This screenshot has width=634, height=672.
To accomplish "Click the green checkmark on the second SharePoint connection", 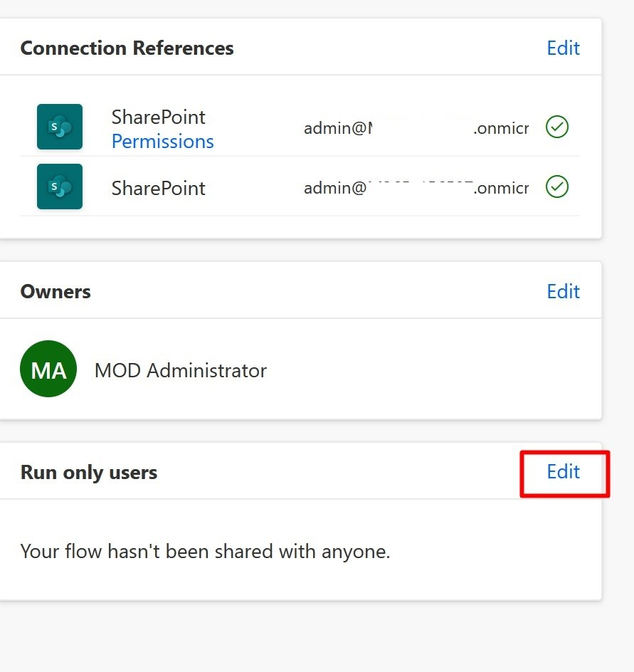I will coord(556,187).
